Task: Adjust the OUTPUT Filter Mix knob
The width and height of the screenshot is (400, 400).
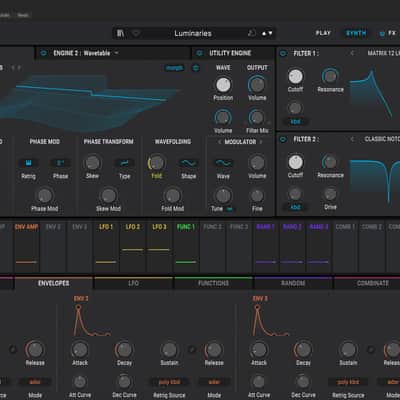Action: click(257, 117)
